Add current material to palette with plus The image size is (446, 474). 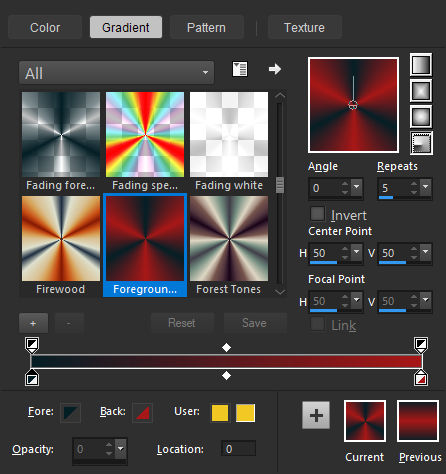[316, 415]
